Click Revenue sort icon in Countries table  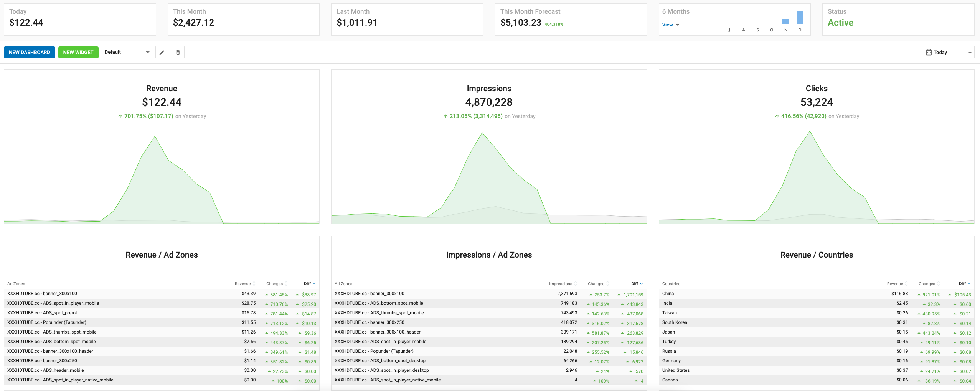click(906, 284)
